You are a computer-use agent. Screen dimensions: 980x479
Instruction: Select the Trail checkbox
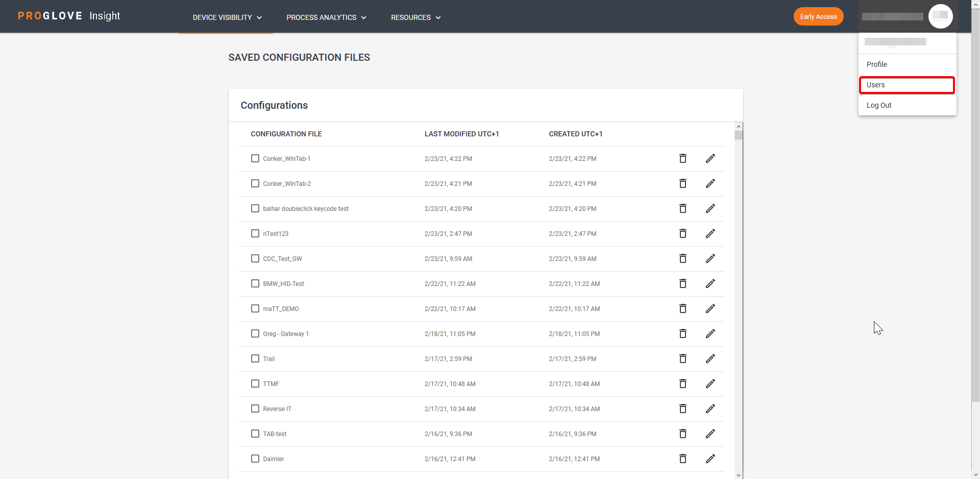coord(255,358)
